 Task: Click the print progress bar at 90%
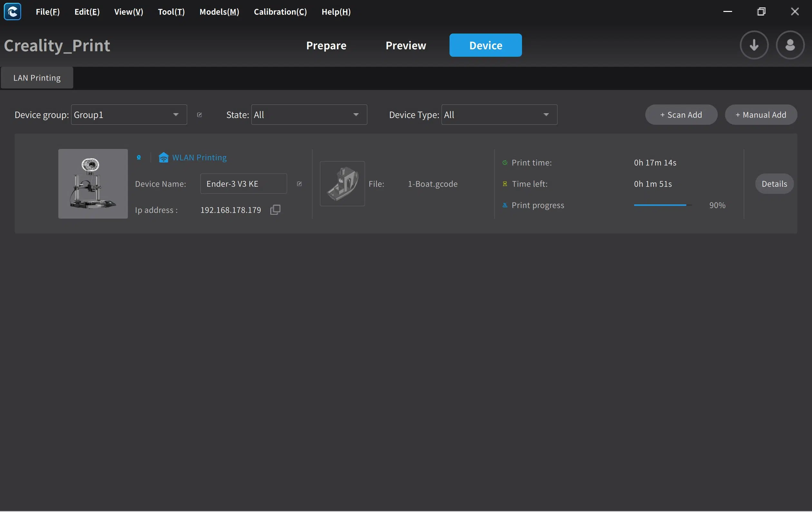coord(663,205)
